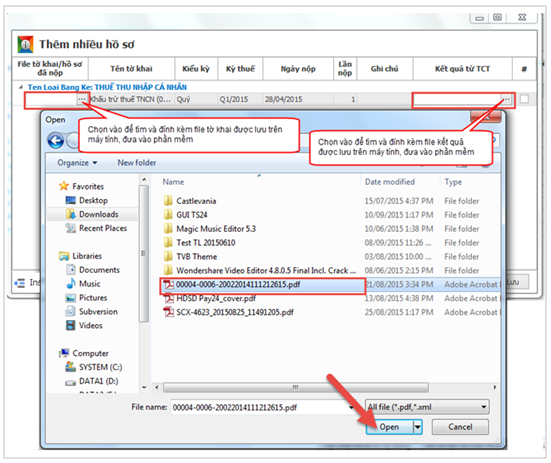The height and width of the screenshot is (463, 551).
Task: Click the Cancel button
Action: pyautogui.click(x=460, y=427)
